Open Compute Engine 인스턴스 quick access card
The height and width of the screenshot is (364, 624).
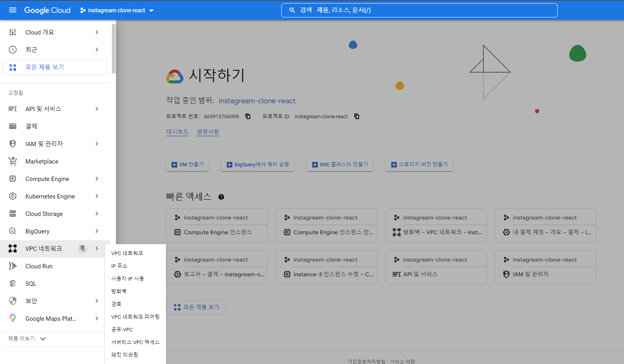point(217,225)
